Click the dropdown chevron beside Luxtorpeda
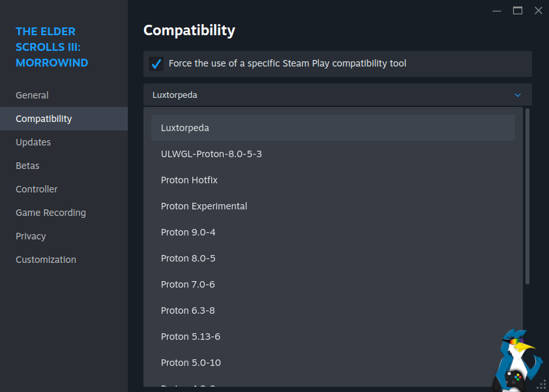Screen dimensions: 549x392 tap(518, 95)
